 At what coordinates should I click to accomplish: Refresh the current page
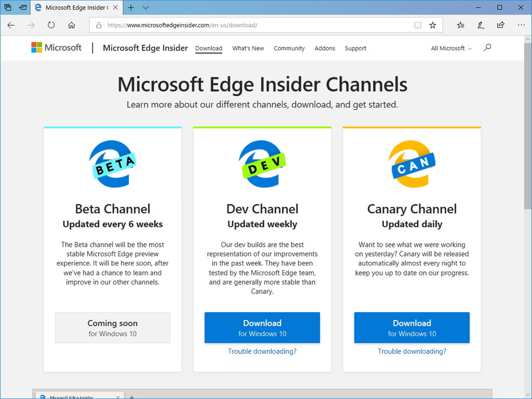coord(50,24)
